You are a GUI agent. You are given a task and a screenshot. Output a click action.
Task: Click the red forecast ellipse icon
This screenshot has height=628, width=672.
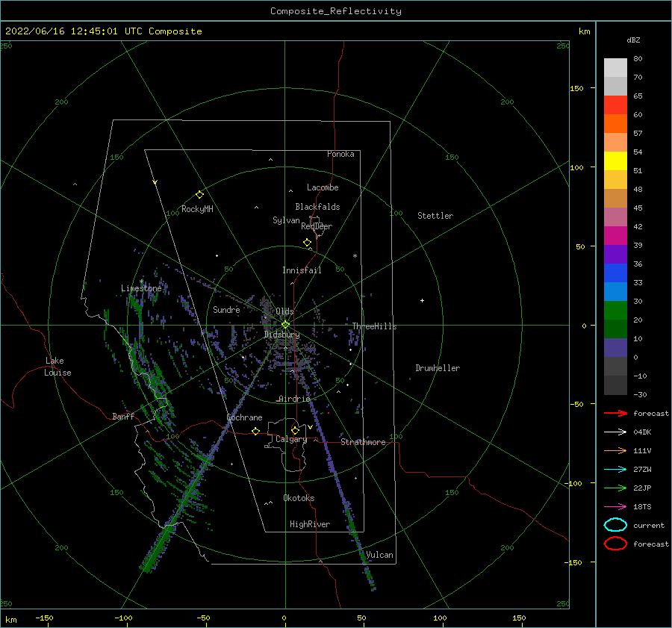pos(615,544)
